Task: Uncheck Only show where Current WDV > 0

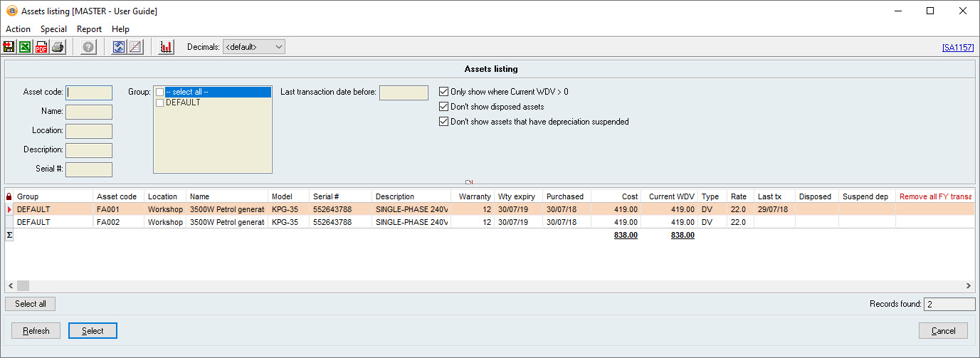Action: tap(444, 92)
